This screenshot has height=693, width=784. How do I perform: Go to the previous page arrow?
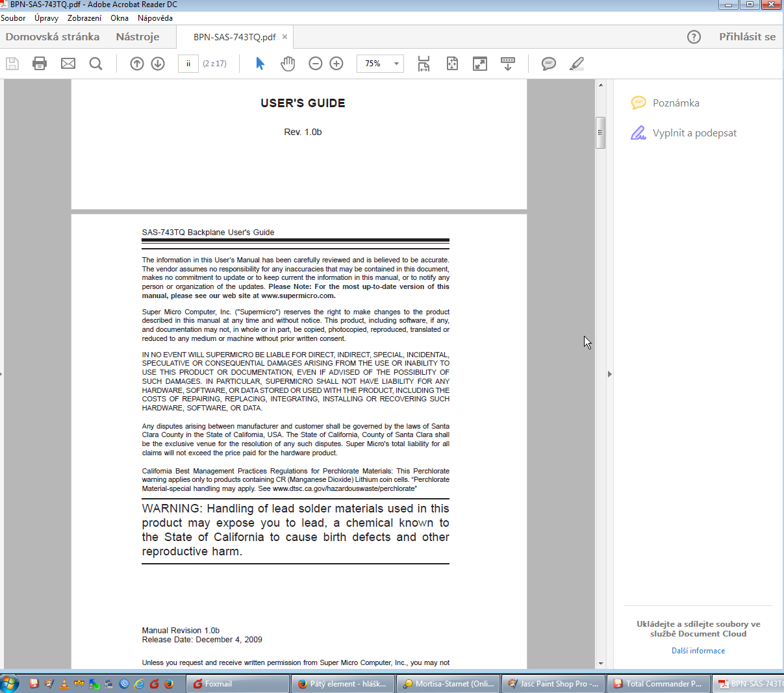tap(136, 64)
